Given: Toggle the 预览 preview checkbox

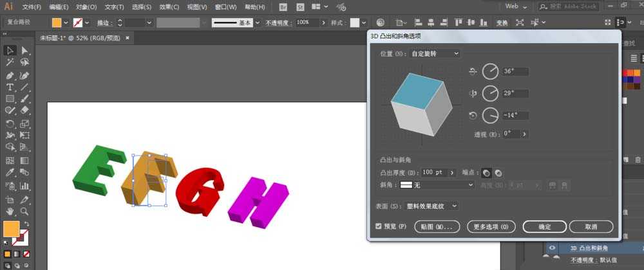Looking at the screenshot, I should point(379,226).
